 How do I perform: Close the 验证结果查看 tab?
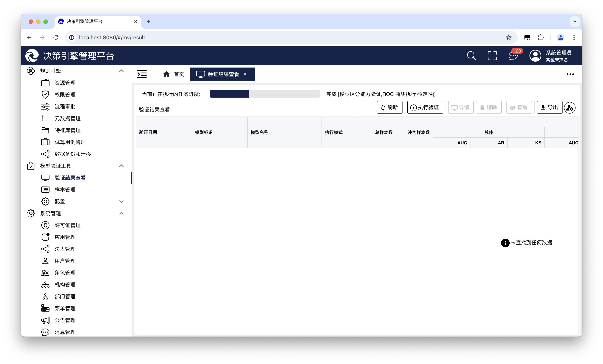pyautogui.click(x=245, y=74)
